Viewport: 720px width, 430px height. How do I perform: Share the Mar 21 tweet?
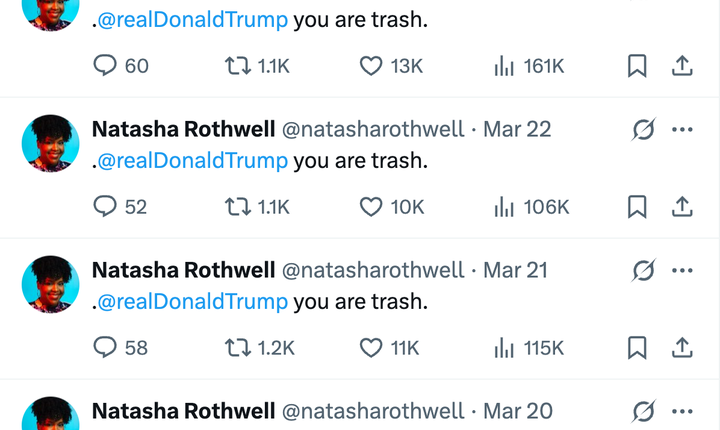682,348
